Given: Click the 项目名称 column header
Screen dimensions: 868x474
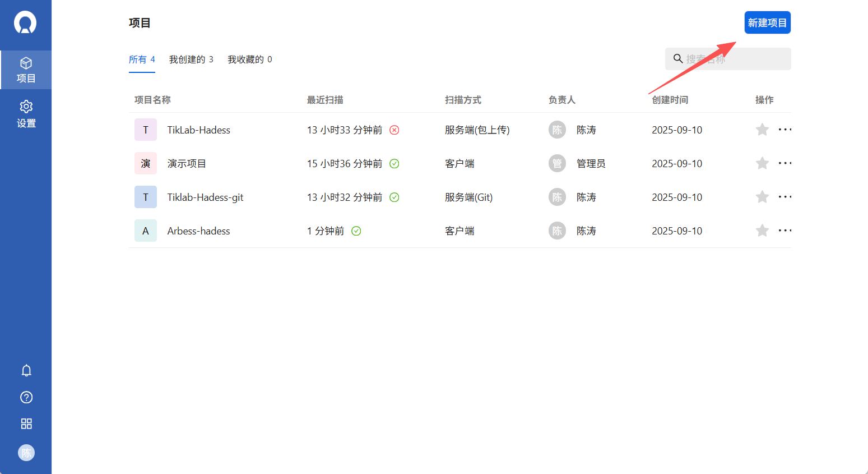Looking at the screenshot, I should [x=152, y=100].
